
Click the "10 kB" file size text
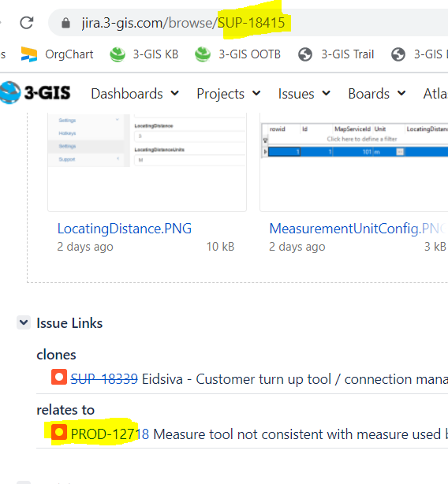[x=220, y=247]
